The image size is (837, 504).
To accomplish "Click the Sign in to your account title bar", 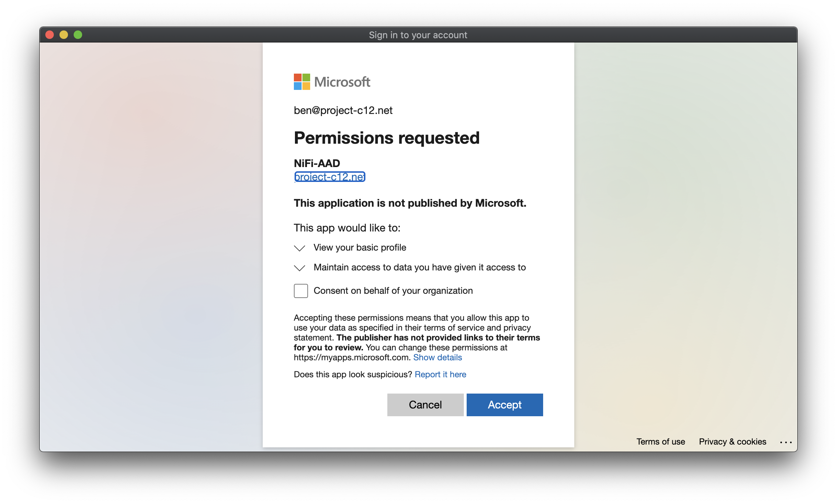I will click(418, 35).
